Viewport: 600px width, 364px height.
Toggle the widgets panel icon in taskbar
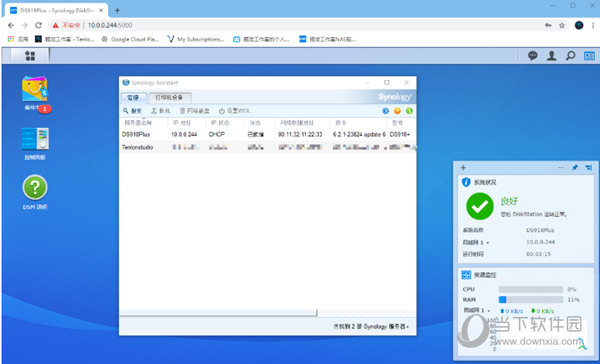coord(589,56)
